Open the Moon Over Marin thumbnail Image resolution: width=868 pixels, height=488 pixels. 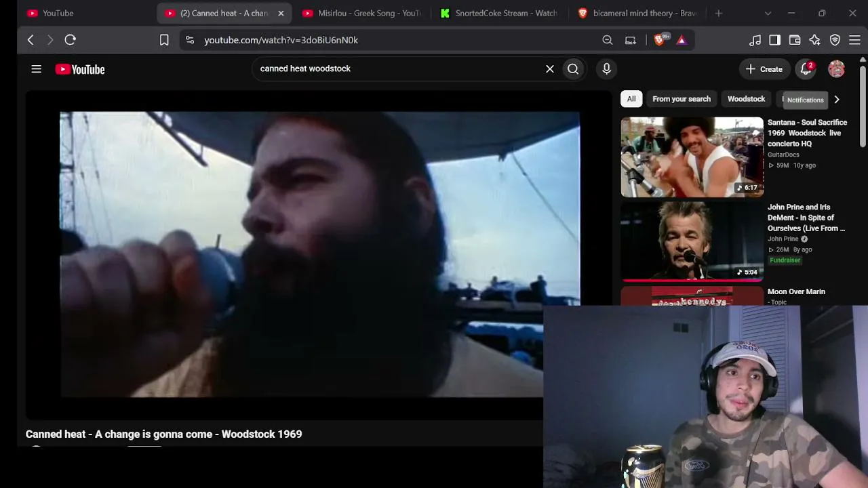pos(692,296)
